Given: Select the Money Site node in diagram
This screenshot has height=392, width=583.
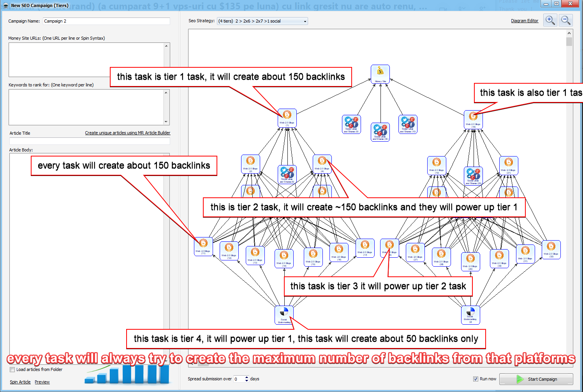Looking at the screenshot, I should (x=380, y=74).
